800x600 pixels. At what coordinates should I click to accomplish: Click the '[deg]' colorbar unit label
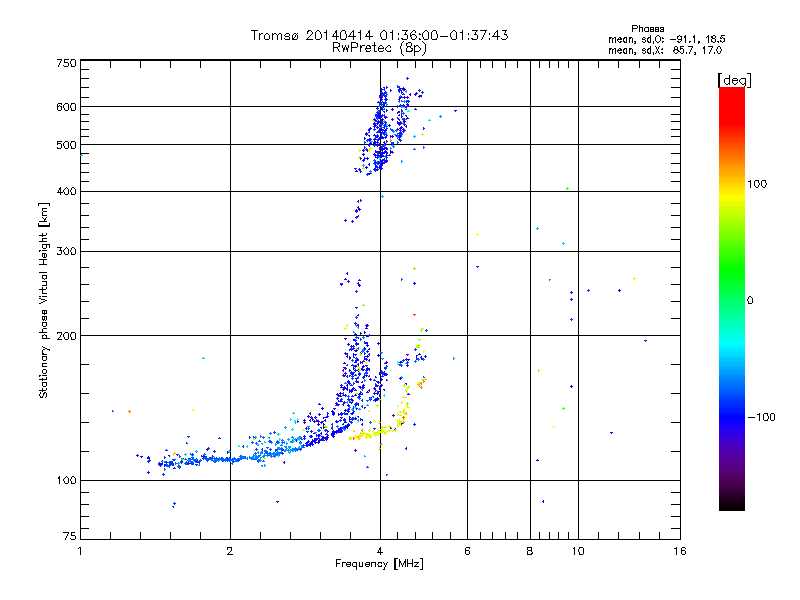point(734,80)
